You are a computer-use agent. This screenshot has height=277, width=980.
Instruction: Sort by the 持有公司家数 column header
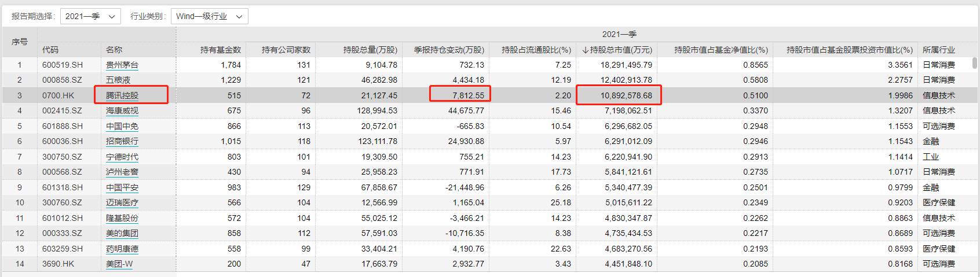coord(286,50)
